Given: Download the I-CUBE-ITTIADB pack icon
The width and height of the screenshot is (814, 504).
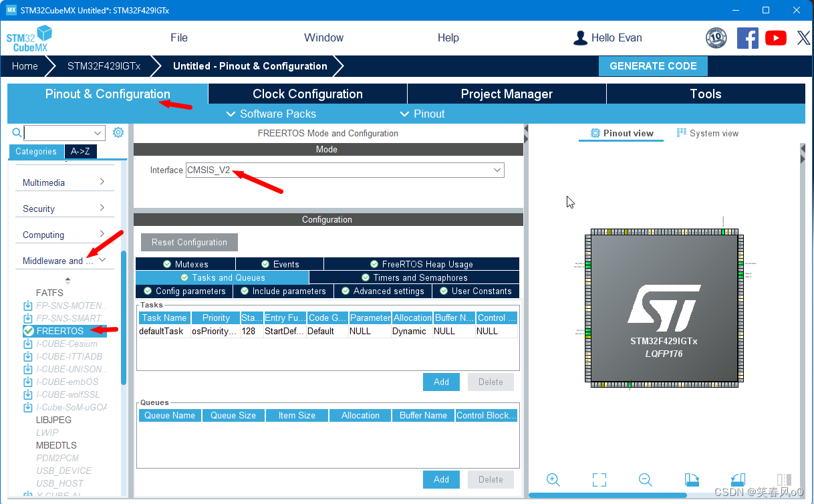Looking at the screenshot, I should coord(28,356).
